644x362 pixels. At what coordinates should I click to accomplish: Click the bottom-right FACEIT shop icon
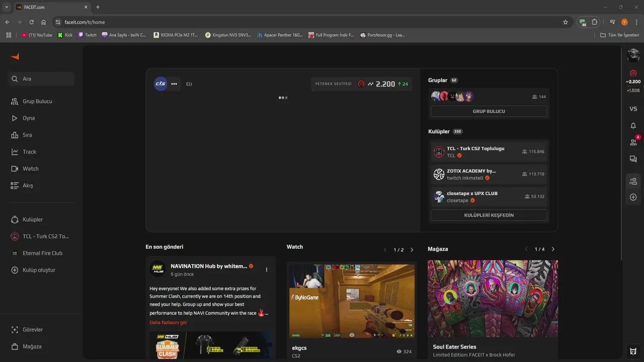point(633,351)
